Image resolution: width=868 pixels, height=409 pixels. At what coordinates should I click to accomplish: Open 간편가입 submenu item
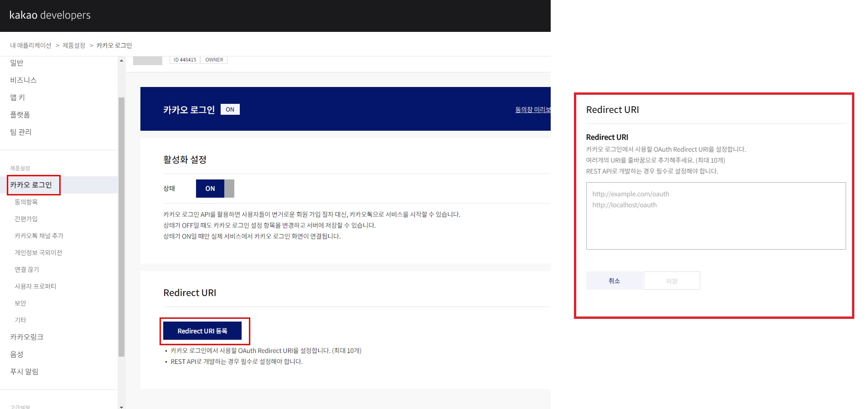[x=26, y=219]
